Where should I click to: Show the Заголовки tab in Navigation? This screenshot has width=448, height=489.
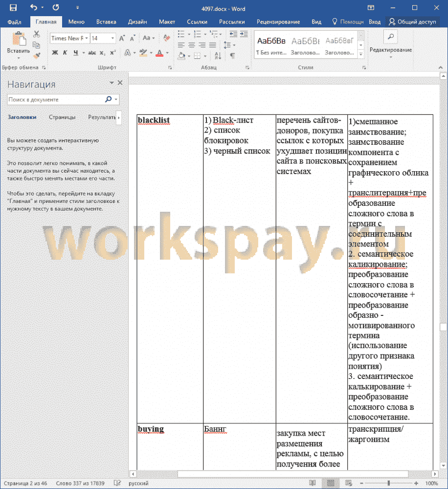(22, 117)
